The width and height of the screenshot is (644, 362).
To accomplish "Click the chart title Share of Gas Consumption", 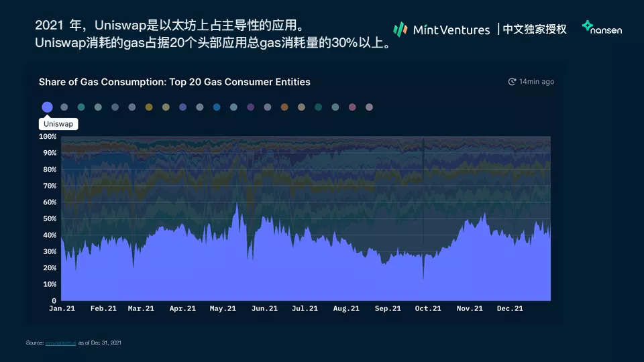I will (174, 82).
